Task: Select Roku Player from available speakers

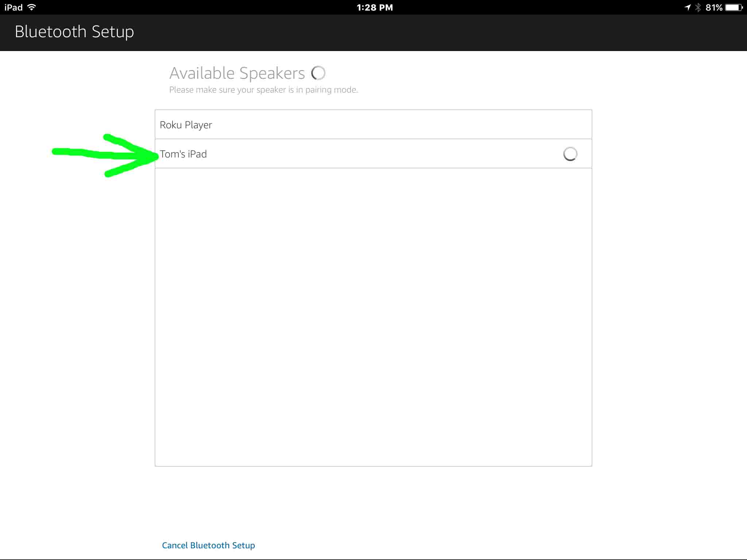Action: [x=186, y=125]
